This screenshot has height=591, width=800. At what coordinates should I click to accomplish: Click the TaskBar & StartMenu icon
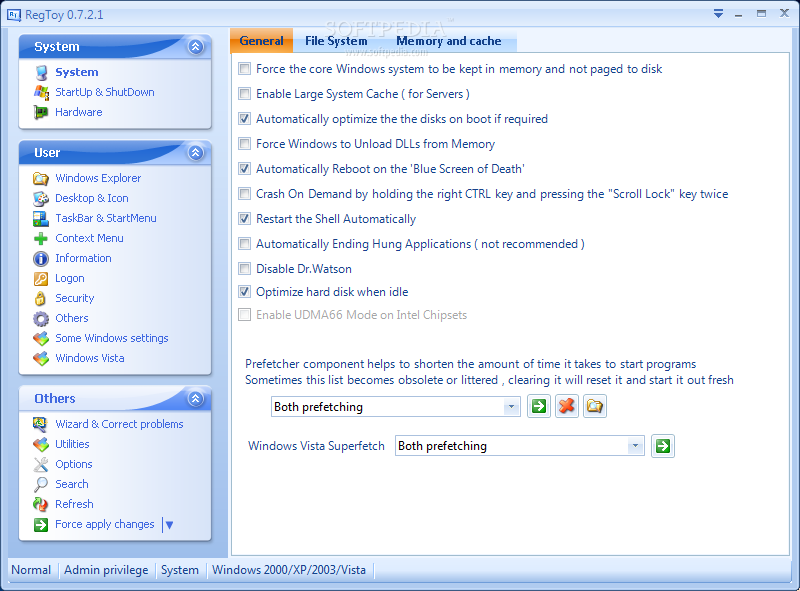coord(41,218)
